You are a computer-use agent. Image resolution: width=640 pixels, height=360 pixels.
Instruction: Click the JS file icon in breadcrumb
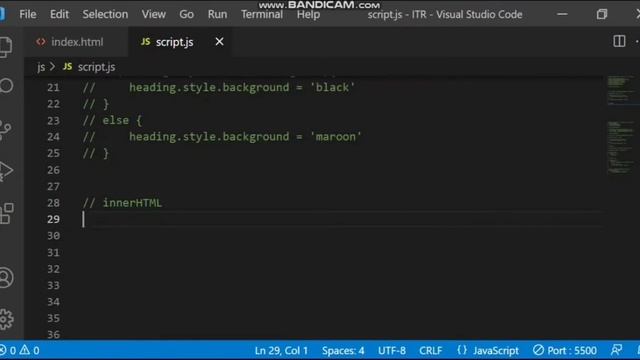pyautogui.click(x=67, y=67)
